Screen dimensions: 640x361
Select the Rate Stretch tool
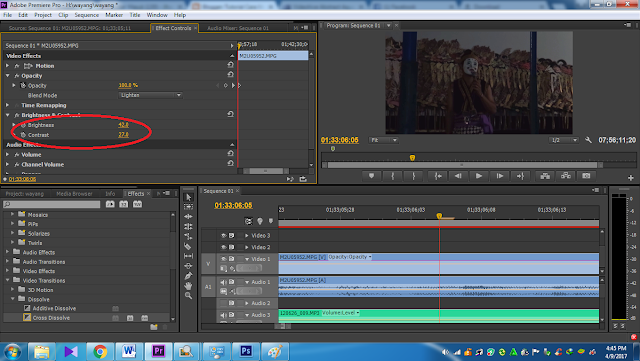189,236
